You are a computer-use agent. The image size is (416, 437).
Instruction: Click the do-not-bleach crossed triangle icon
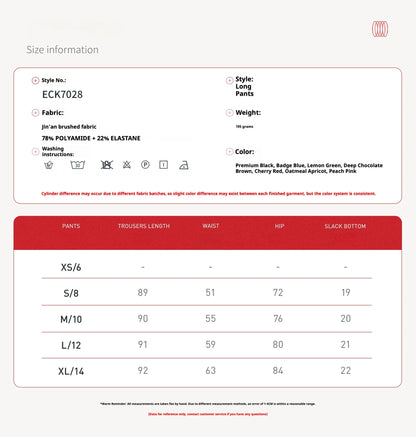[x=127, y=165]
